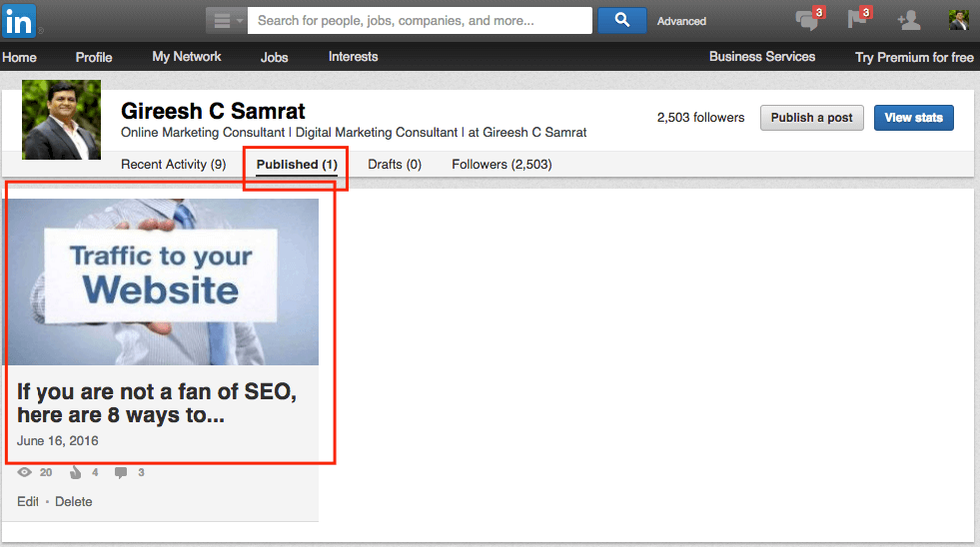Image resolution: width=980 pixels, height=547 pixels.
Task: Open the notifications flag icon
Action: 859,18
